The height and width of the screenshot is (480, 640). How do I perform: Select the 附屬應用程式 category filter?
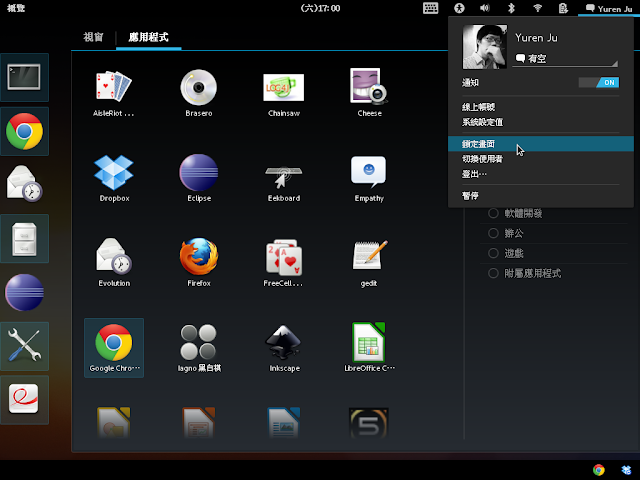pyautogui.click(x=524, y=273)
